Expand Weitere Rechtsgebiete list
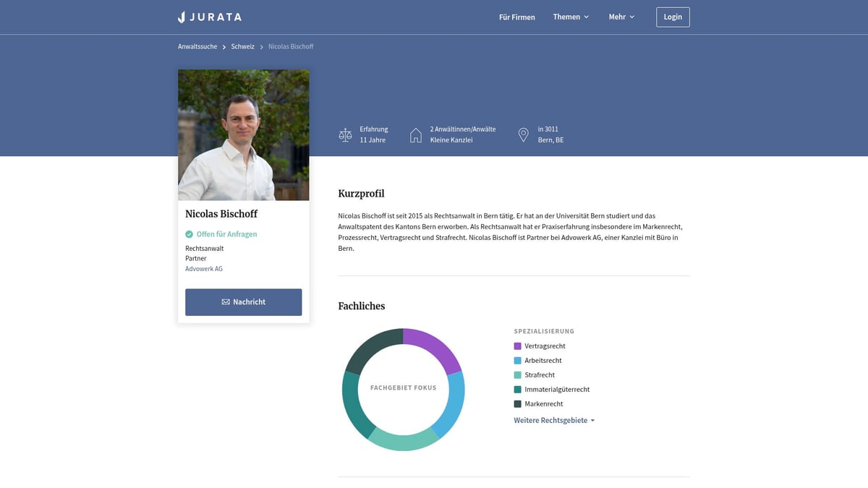The width and height of the screenshot is (868, 488). (554, 420)
